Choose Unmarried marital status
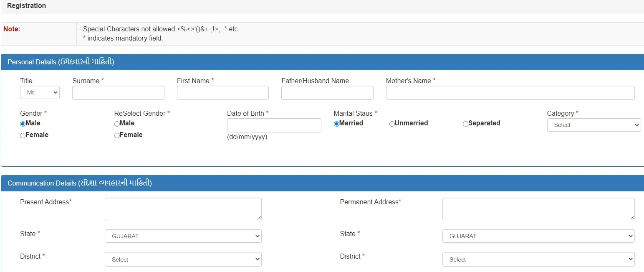Screen dimensions: 644x272 coord(392,124)
